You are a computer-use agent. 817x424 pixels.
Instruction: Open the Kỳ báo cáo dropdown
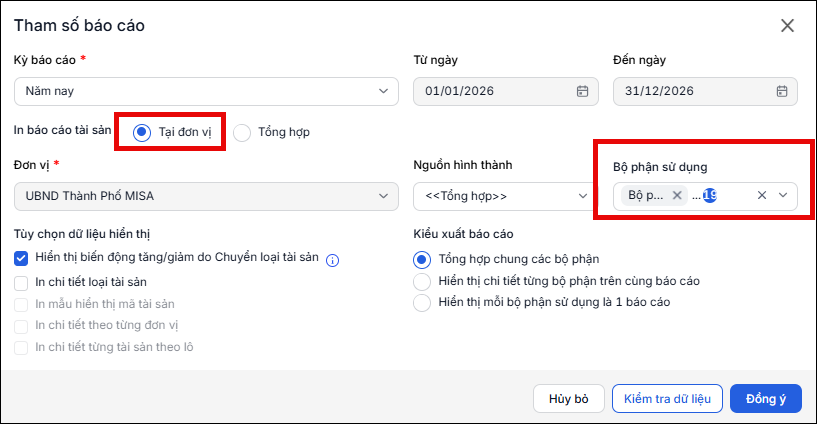(206, 91)
